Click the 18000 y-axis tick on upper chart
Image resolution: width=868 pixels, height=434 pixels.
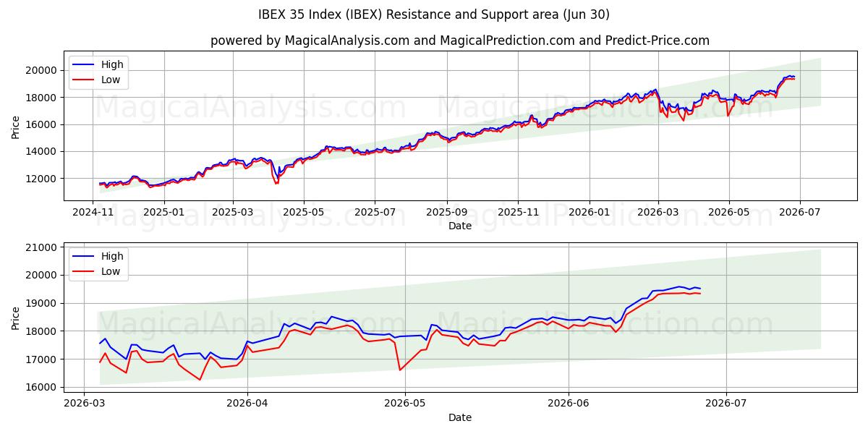pos(43,98)
